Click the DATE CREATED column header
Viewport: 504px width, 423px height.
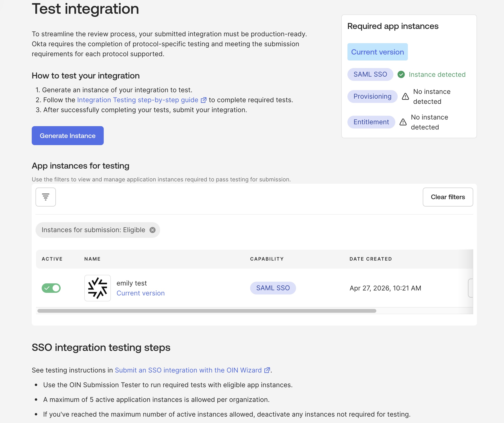coord(371,259)
